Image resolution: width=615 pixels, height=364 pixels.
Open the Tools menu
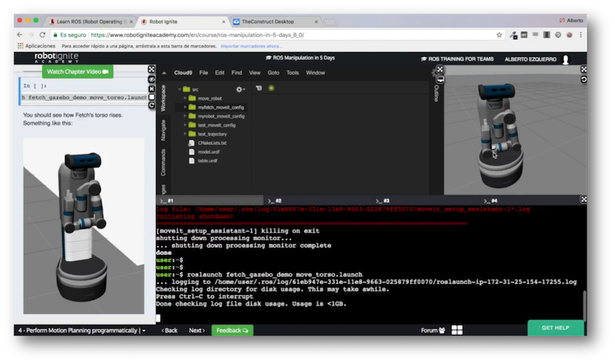click(293, 73)
